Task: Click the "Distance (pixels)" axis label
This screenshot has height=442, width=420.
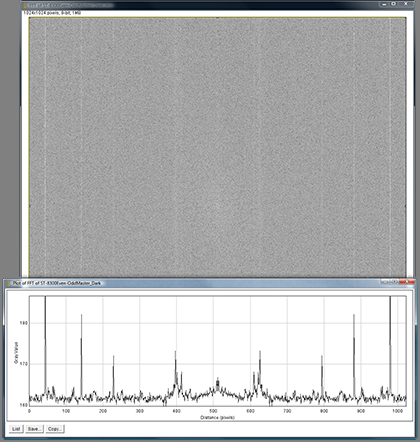Action: tap(217, 417)
